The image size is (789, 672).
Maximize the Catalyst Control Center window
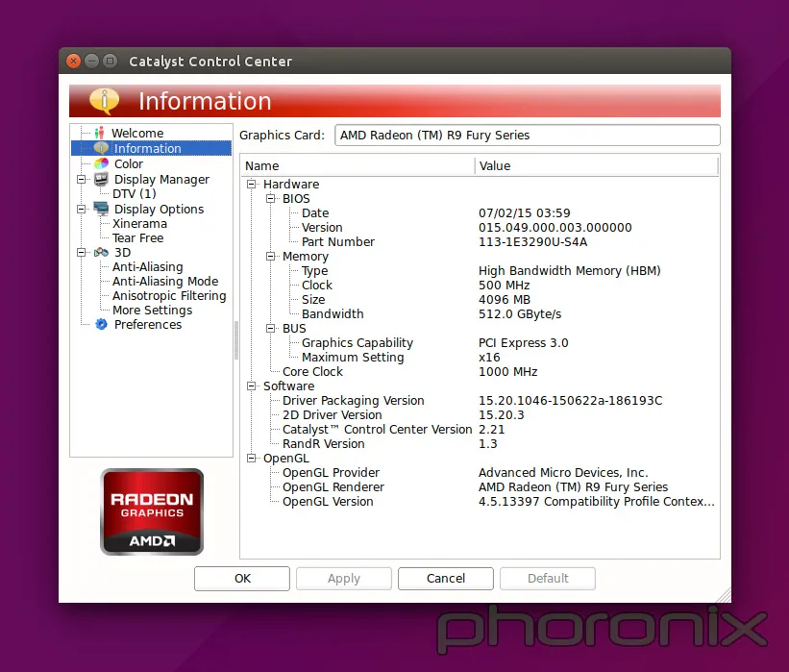[110, 62]
